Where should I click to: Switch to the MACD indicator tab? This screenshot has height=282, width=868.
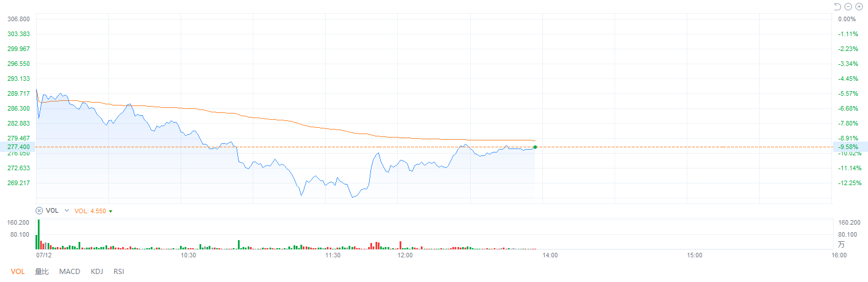(69, 272)
